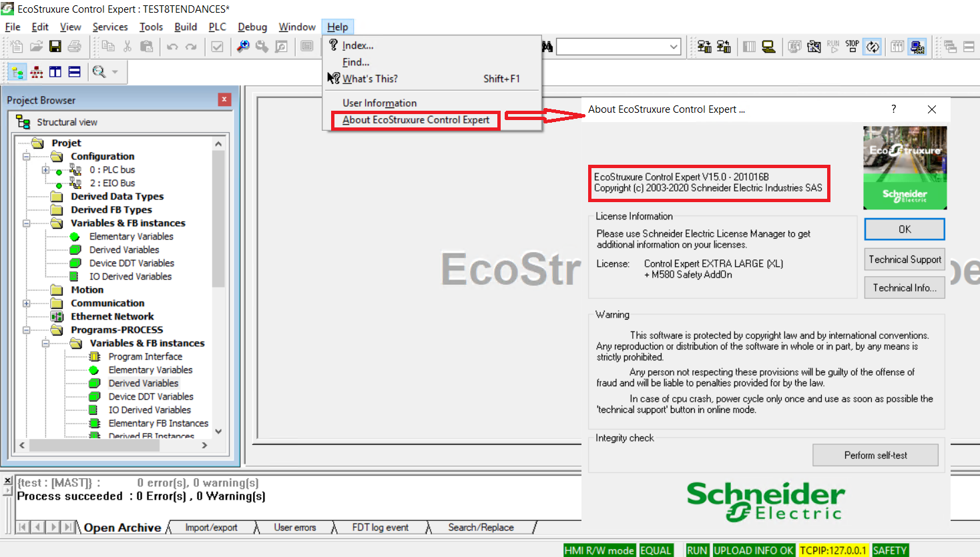The height and width of the screenshot is (557, 980).
Task: Click the Transfer project to PLC icon
Action: click(x=704, y=46)
